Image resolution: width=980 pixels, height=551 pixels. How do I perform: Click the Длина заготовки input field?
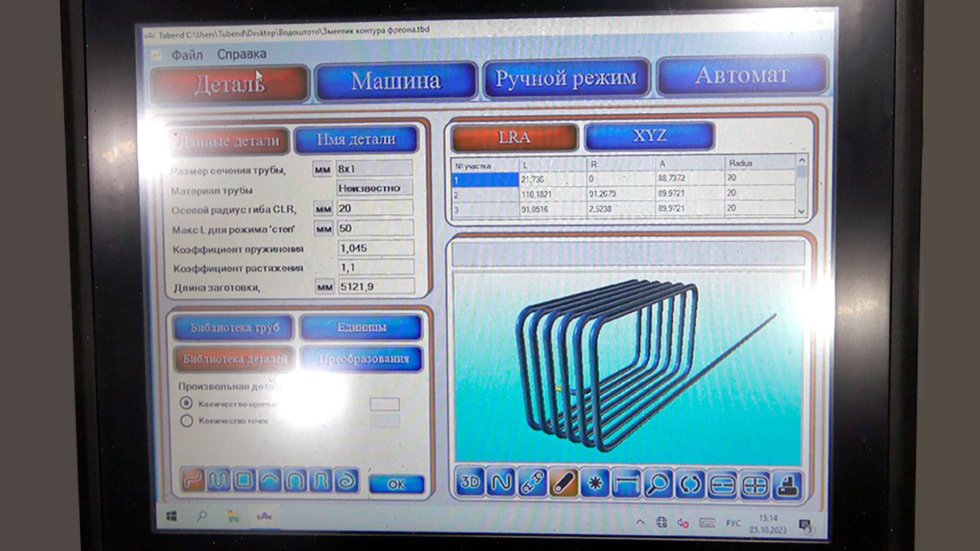pyautogui.click(x=376, y=287)
